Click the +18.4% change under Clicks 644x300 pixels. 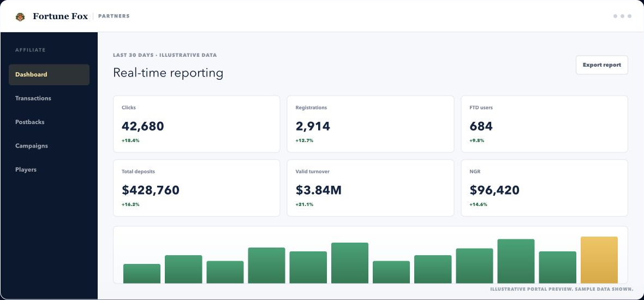(130, 140)
